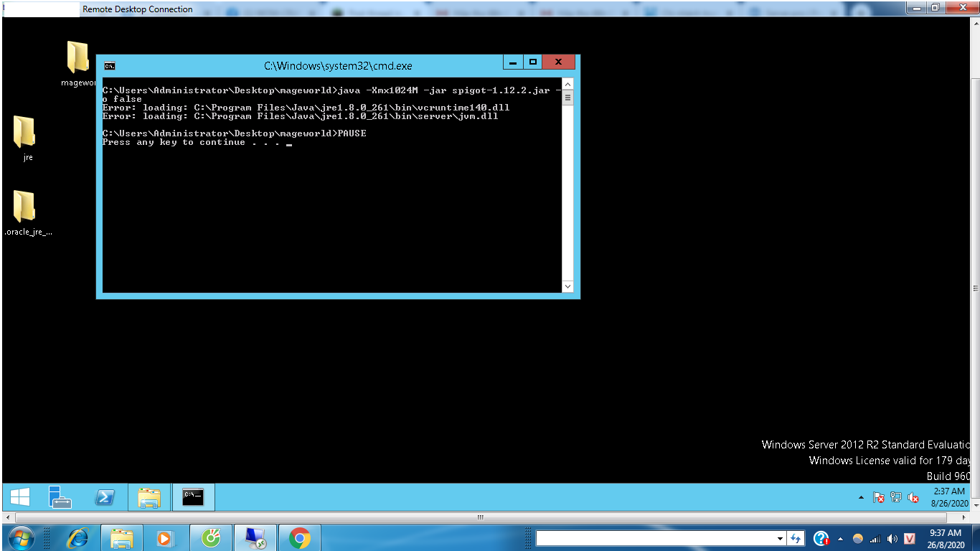Select the jre folder icon on the desktop
980x551 pixels.
point(24,133)
